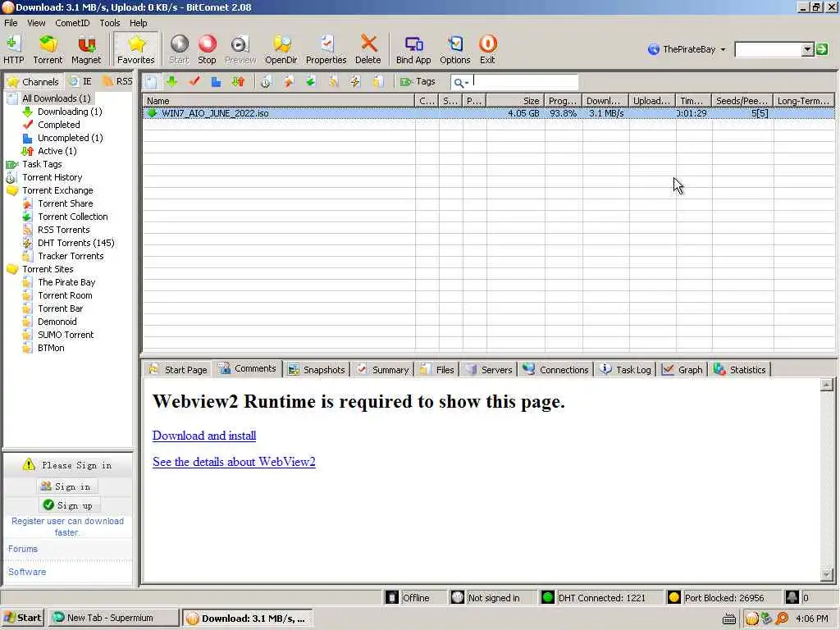The width and height of the screenshot is (840, 630).
Task: Switch to the RSS sidebar tab
Action: pyautogui.click(x=117, y=81)
